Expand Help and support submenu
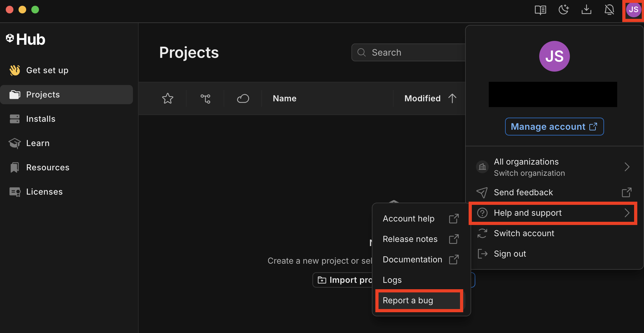Image resolution: width=644 pixels, height=333 pixels. tap(553, 213)
